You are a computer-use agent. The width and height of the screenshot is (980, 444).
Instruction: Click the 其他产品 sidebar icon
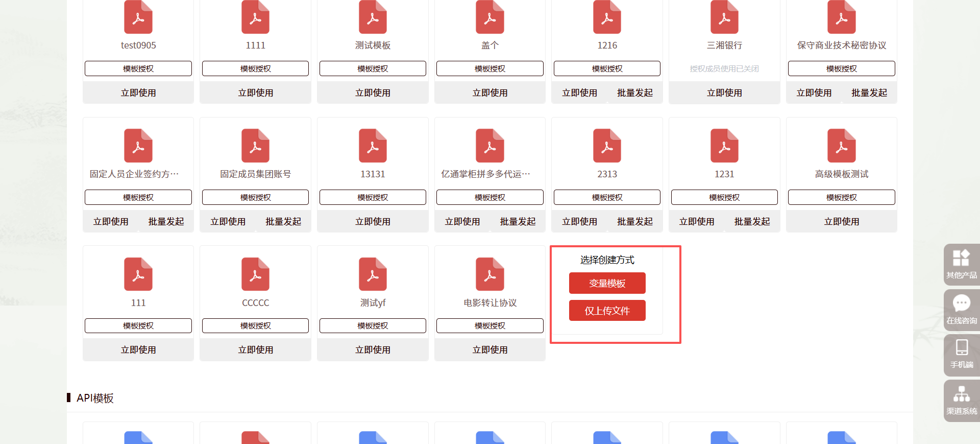[x=961, y=259]
